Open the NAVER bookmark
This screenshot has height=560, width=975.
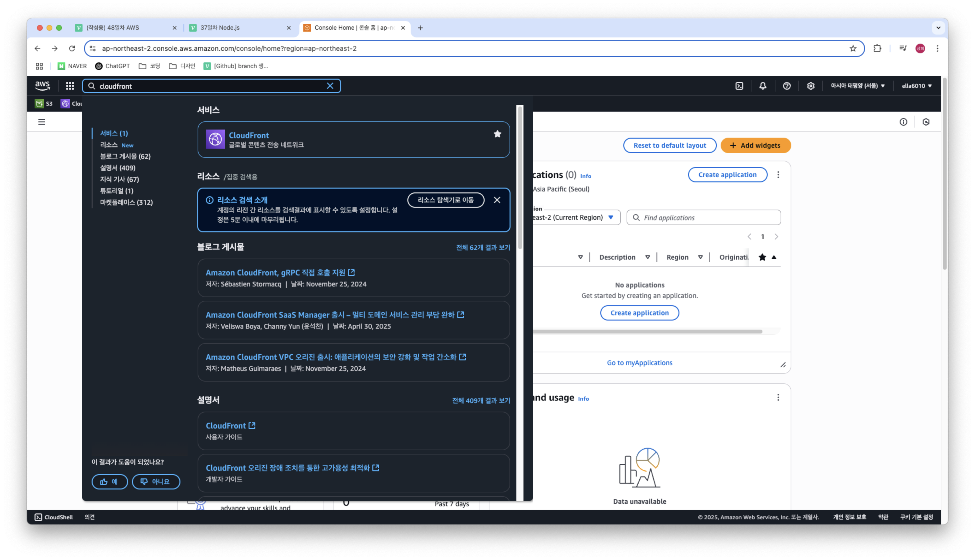pos(72,66)
